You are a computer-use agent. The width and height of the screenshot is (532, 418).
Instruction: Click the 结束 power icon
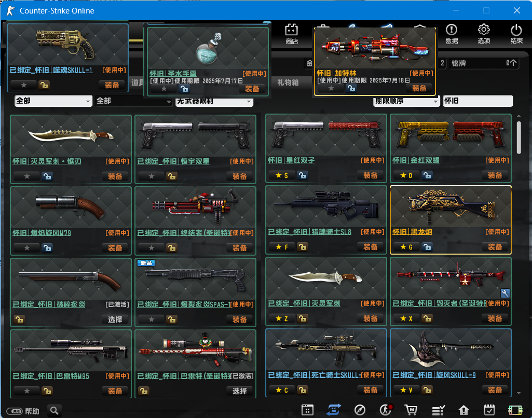[x=516, y=34]
